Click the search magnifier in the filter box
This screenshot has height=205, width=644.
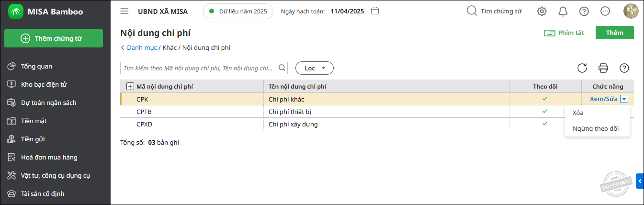point(282,68)
